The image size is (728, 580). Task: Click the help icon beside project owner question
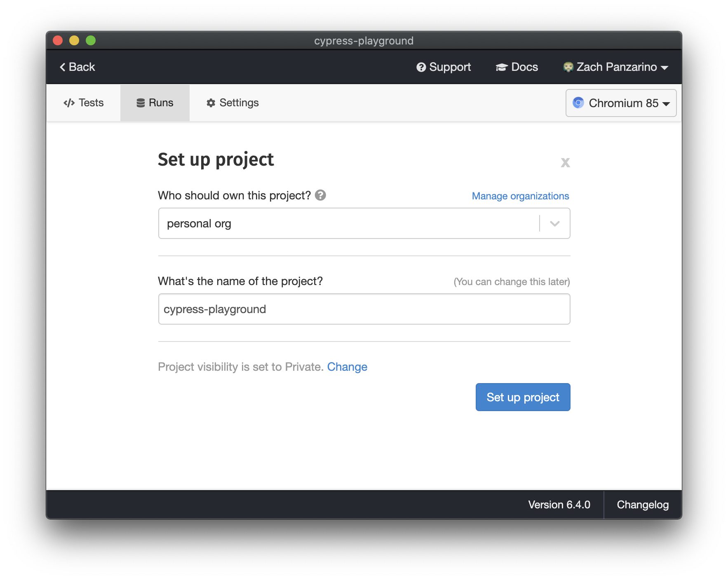[320, 195]
